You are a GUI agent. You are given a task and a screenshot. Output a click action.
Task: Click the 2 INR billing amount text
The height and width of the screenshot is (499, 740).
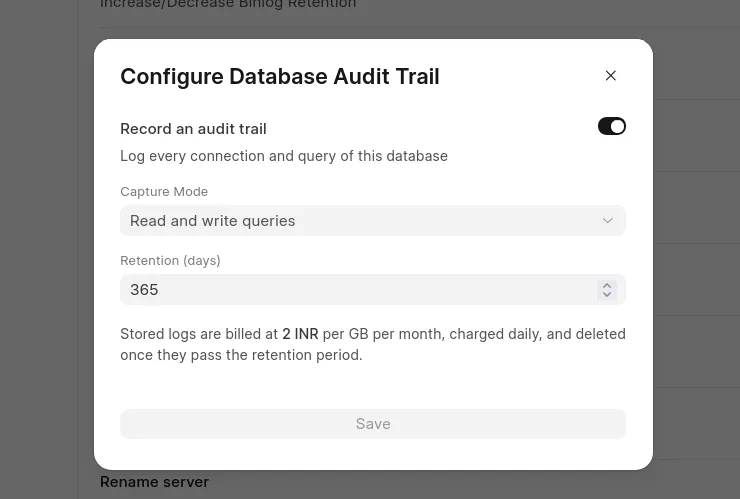tap(300, 334)
